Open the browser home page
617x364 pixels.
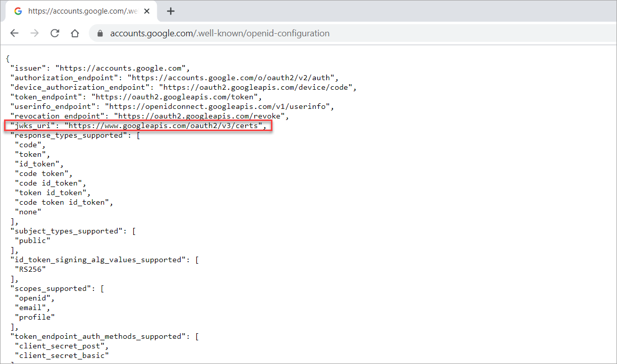click(75, 33)
